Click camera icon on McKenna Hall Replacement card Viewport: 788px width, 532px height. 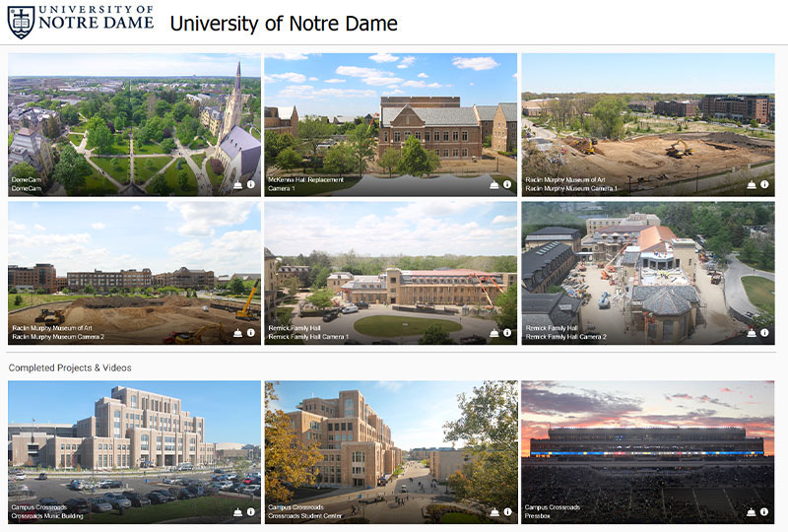point(494,184)
